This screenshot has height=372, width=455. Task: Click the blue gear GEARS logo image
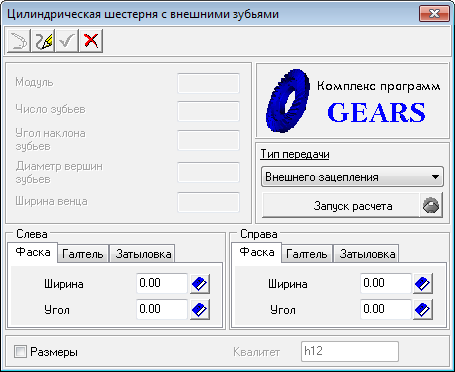pos(288,100)
